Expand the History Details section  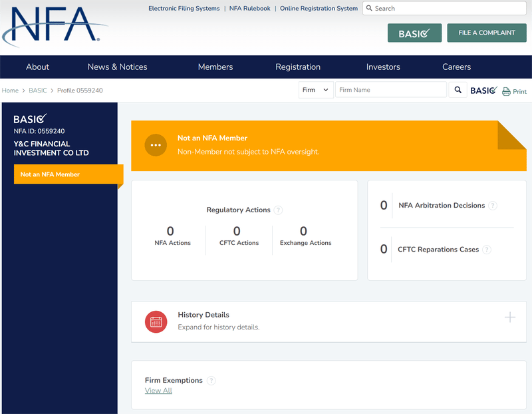[510, 318]
